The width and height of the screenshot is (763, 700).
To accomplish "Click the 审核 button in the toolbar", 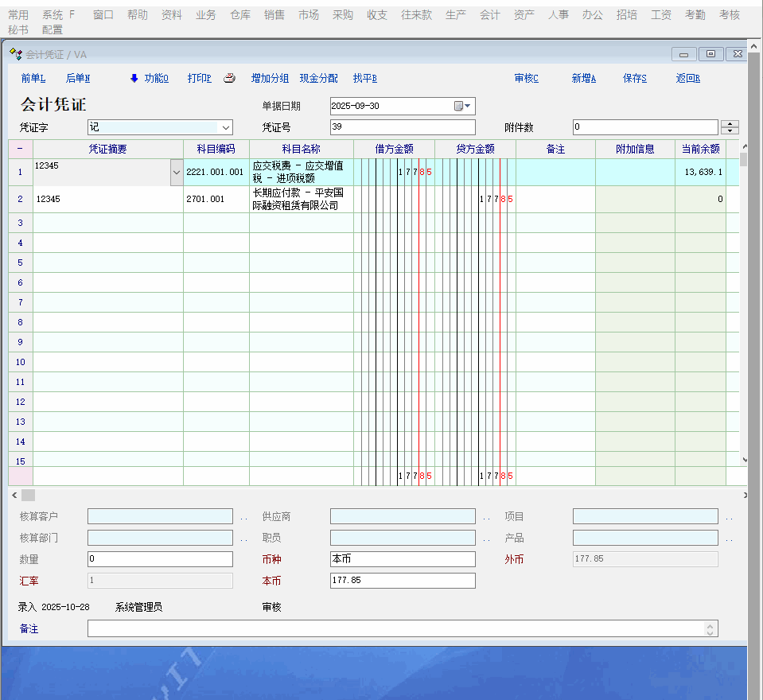I will (x=526, y=78).
